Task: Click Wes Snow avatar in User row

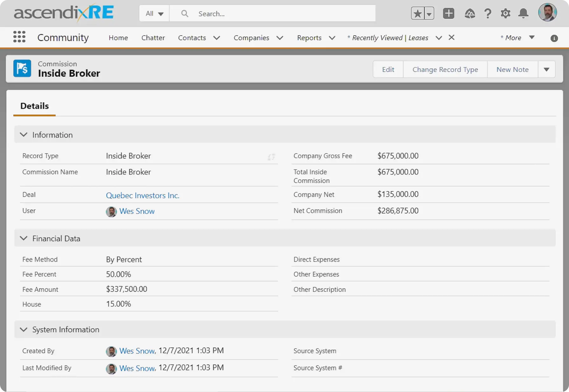Action: 111,212
